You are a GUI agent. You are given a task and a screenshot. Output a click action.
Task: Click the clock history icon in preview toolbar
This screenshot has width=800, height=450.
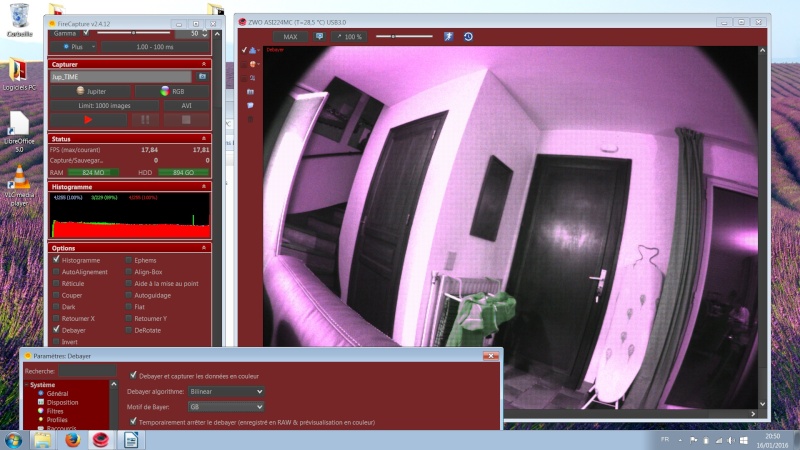(x=468, y=36)
